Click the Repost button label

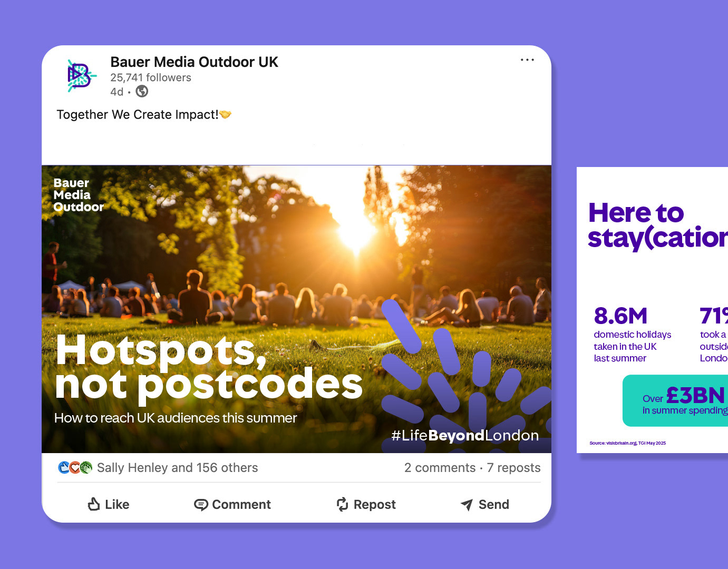375,505
